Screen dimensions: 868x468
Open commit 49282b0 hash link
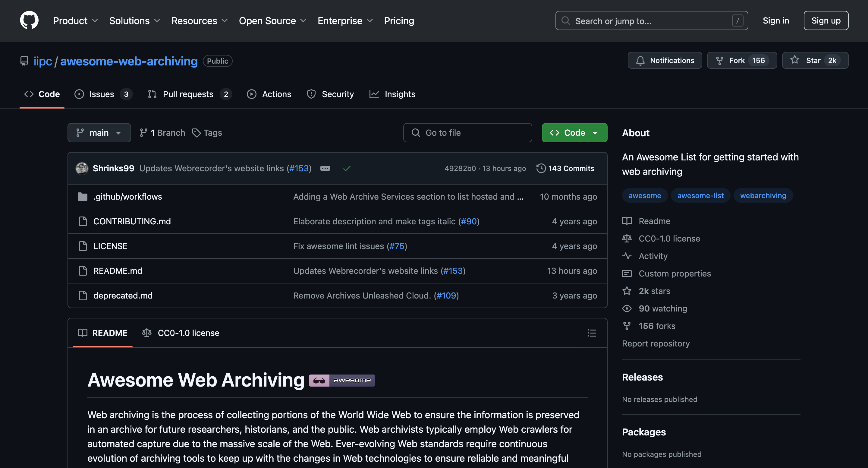coord(460,168)
